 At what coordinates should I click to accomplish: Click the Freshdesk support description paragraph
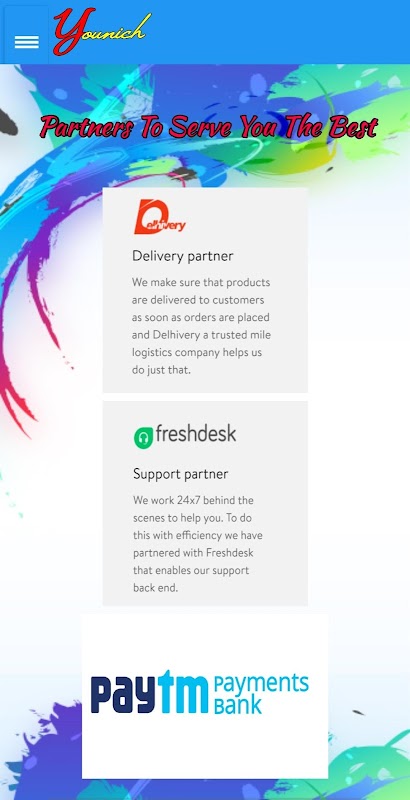pyautogui.click(x=198, y=544)
